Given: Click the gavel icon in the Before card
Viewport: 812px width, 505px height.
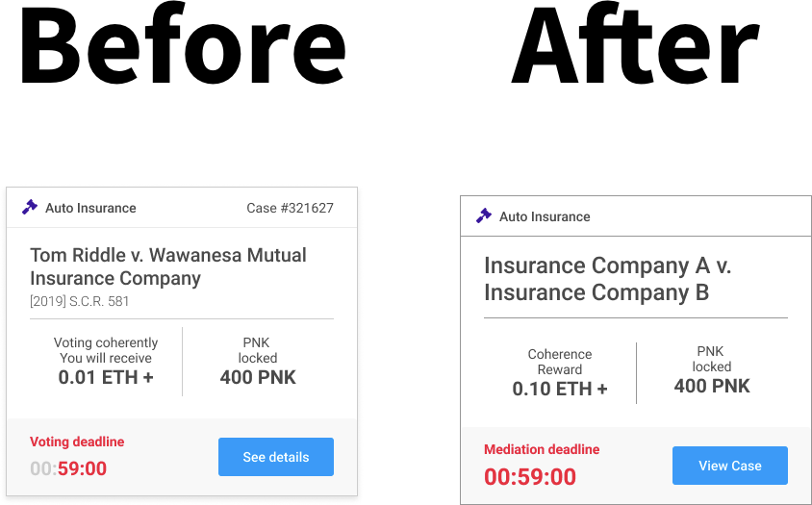Looking at the screenshot, I should tap(30, 207).
